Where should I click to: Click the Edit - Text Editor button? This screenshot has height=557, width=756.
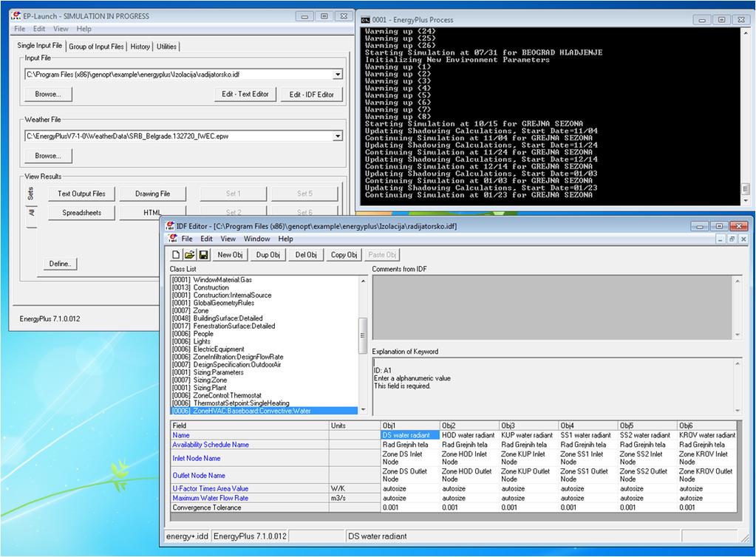(245, 95)
